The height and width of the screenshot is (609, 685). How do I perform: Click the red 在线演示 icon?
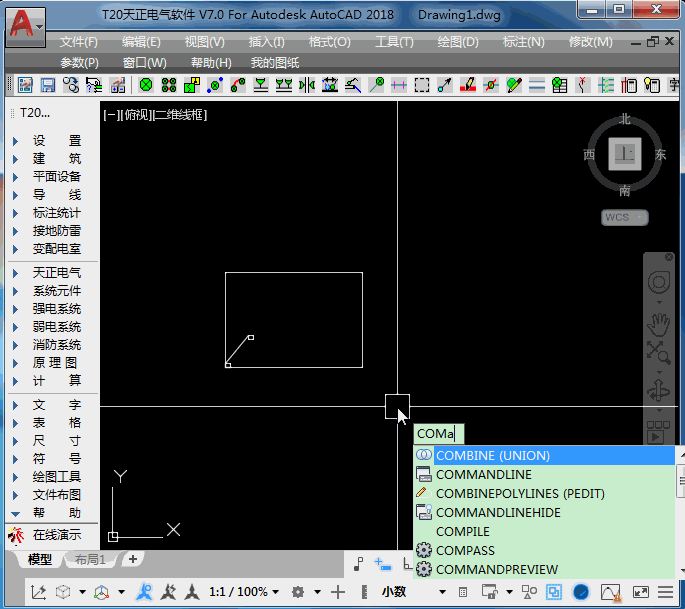coord(16,535)
